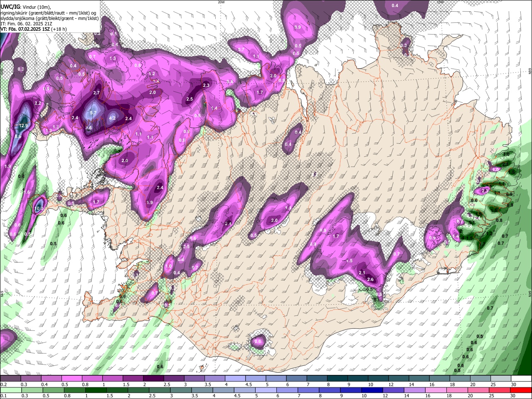Click the darkest green lower legend swatch at 1
The width and height of the screenshot is (532, 399).
coord(96,390)
